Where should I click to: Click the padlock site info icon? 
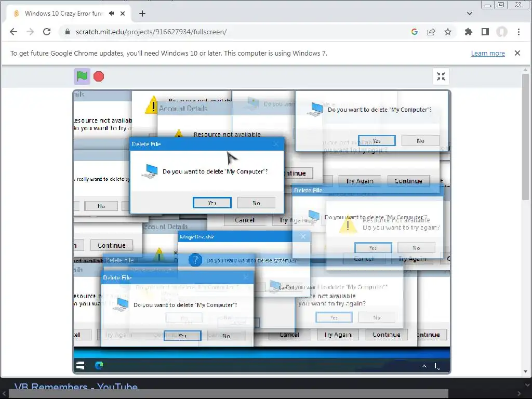pos(68,32)
